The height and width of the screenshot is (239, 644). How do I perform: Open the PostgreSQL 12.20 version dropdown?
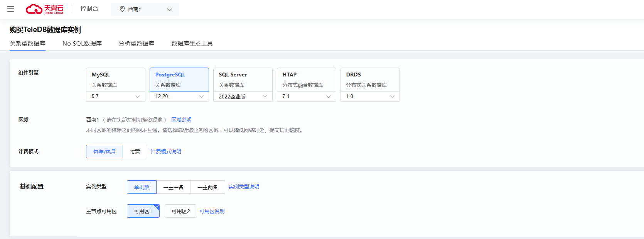click(x=179, y=97)
